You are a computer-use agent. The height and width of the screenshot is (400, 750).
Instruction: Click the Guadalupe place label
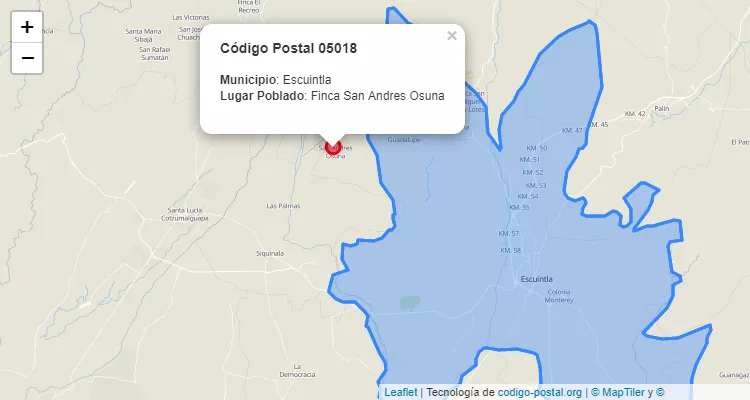404,140
